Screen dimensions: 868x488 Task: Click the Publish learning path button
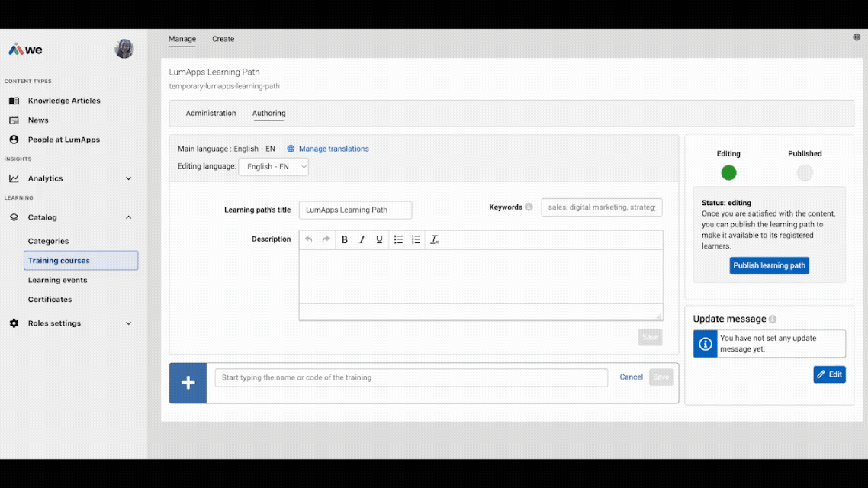(770, 265)
